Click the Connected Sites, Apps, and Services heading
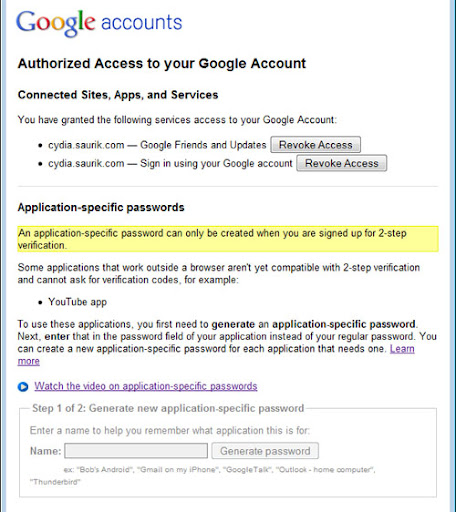456x512 pixels. point(118,95)
